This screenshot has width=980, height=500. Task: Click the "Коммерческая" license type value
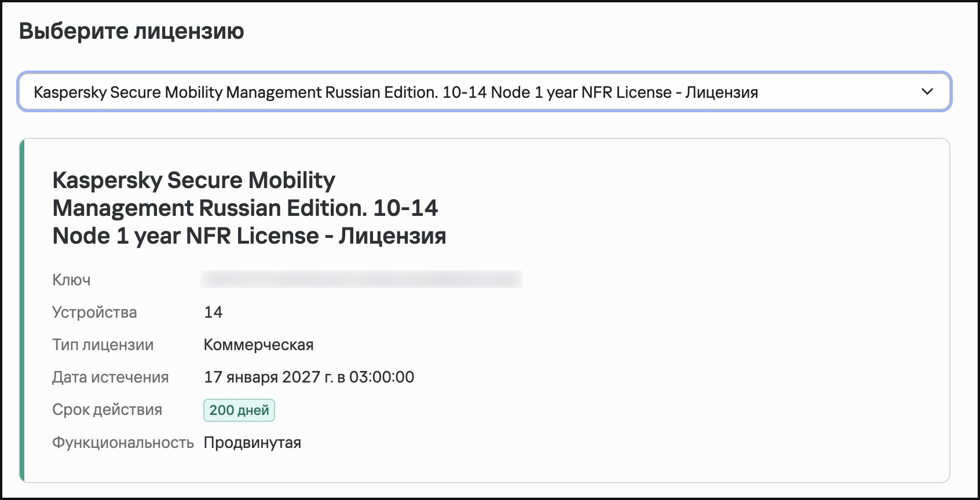[259, 345]
